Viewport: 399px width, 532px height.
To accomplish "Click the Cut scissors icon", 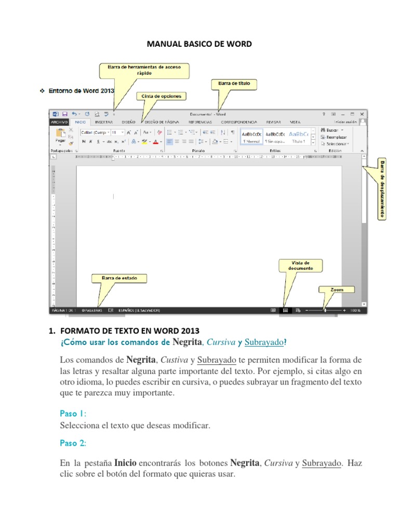I will (71, 130).
